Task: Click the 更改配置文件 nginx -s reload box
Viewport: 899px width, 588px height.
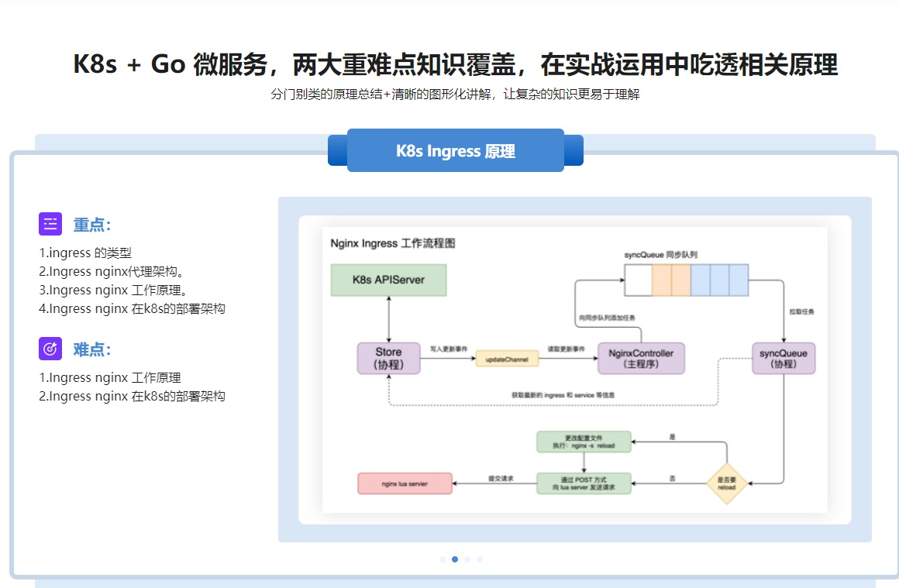Action: point(584,442)
